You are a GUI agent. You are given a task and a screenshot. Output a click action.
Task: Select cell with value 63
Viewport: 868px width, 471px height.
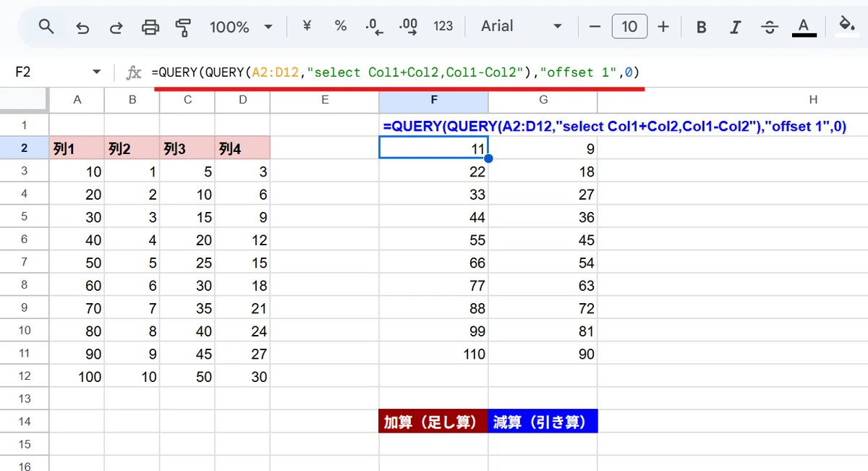543,285
